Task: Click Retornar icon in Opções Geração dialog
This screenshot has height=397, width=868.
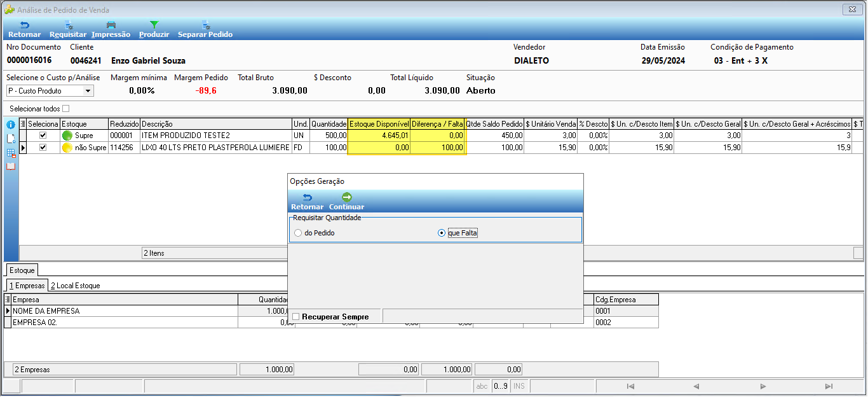Action: (x=307, y=197)
